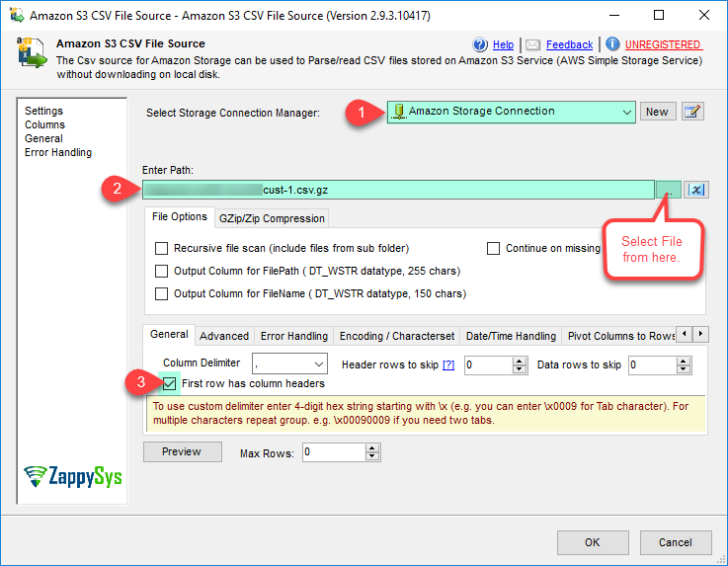The width and height of the screenshot is (728, 566).
Task: Enable Output Column for FileName checkbox
Action: (161, 294)
